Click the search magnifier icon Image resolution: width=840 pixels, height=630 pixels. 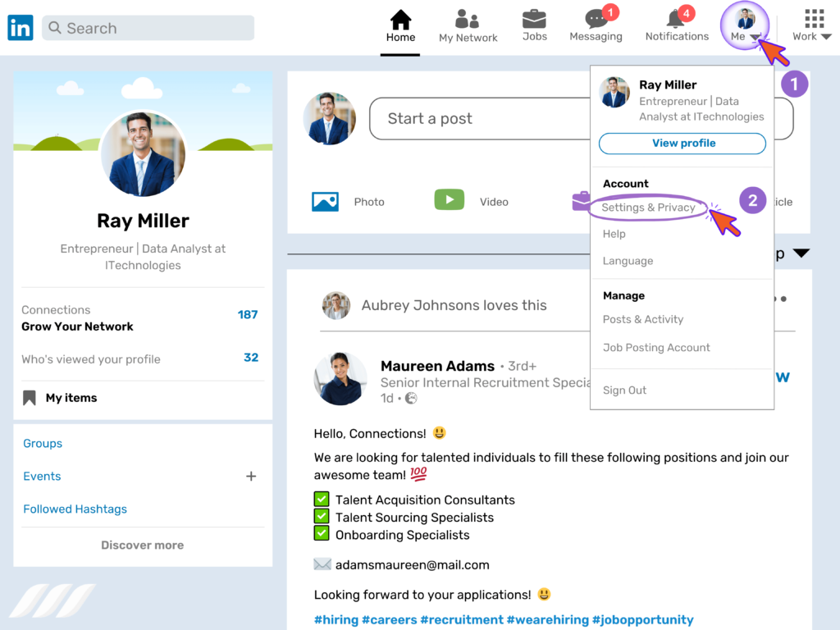pos(54,27)
